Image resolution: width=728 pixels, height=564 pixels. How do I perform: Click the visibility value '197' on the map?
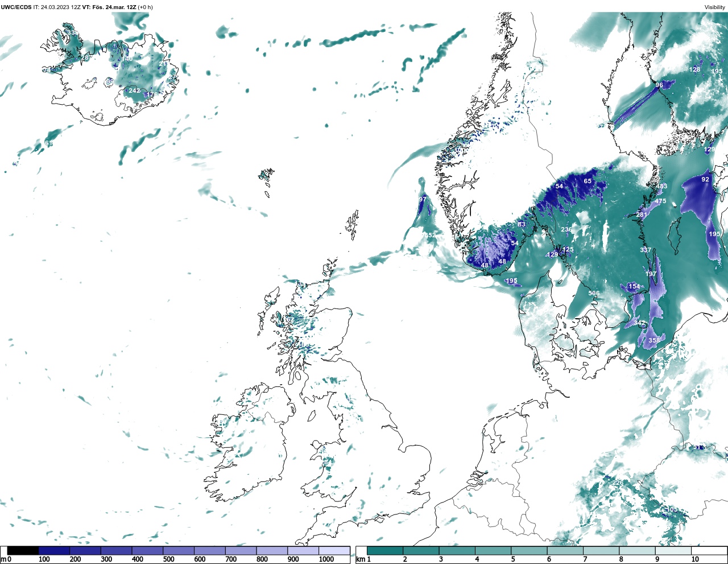[x=651, y=274]
